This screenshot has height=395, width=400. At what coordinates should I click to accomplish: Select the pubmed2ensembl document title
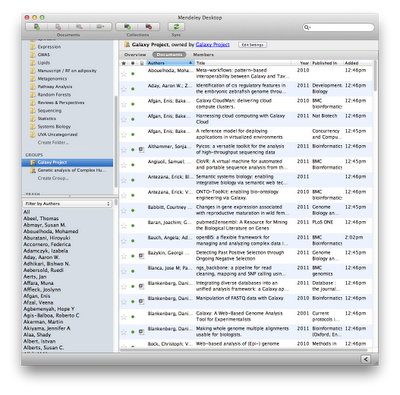coord(241,225)
